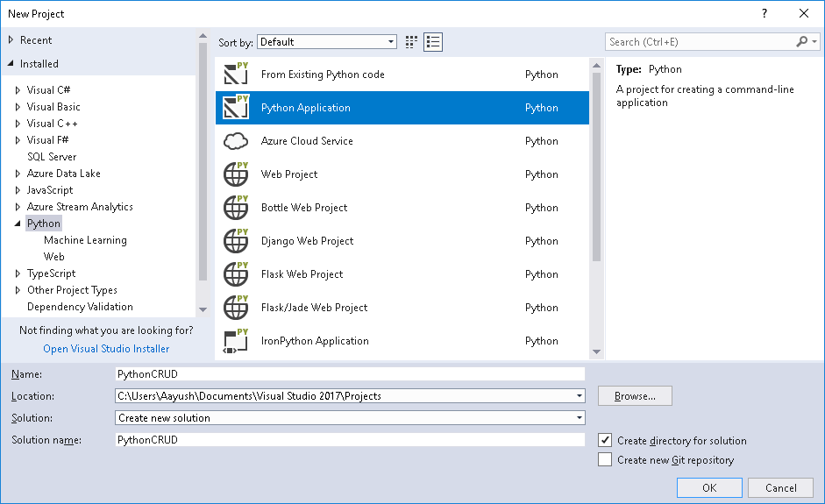Expand the JavaScript node

pyautogui.click(x=18, y=190)
